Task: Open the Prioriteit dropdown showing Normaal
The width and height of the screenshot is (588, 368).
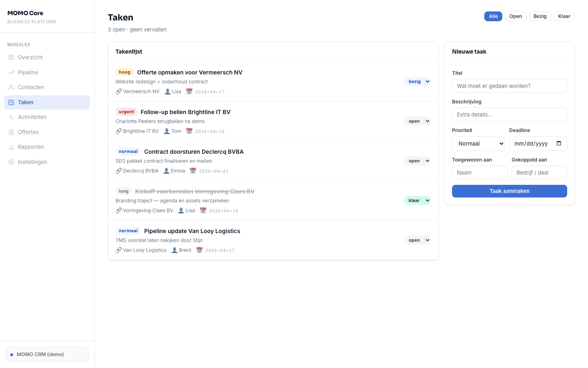Action: [478, 144]
